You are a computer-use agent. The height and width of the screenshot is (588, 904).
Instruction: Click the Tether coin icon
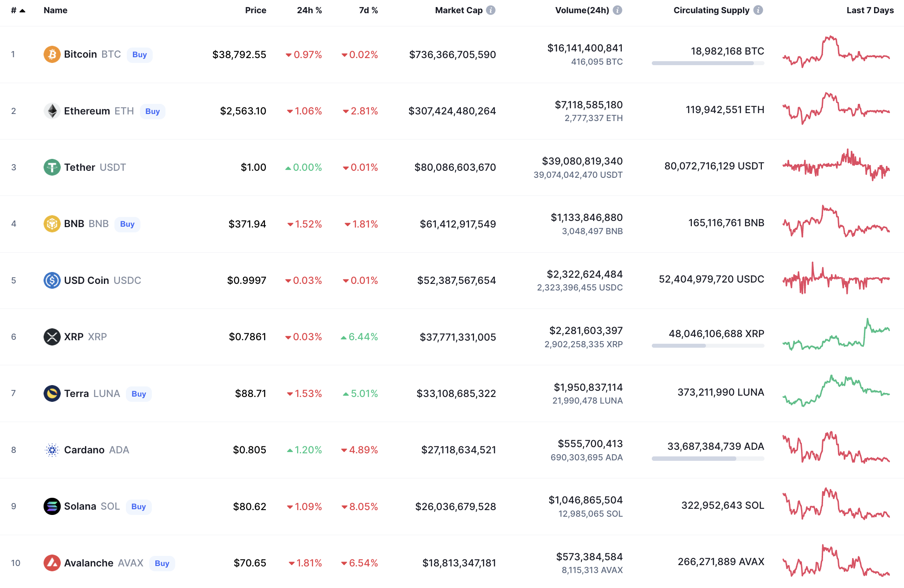click(52, 167)
